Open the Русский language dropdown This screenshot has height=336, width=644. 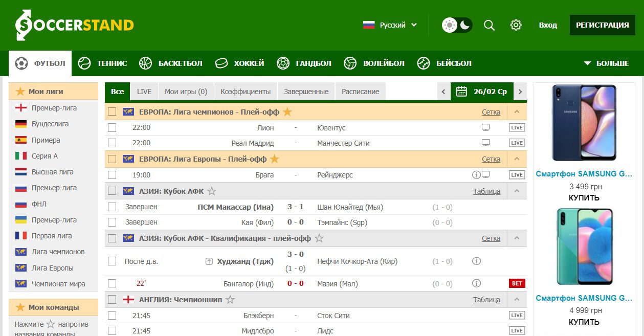(x=390, y=25)
